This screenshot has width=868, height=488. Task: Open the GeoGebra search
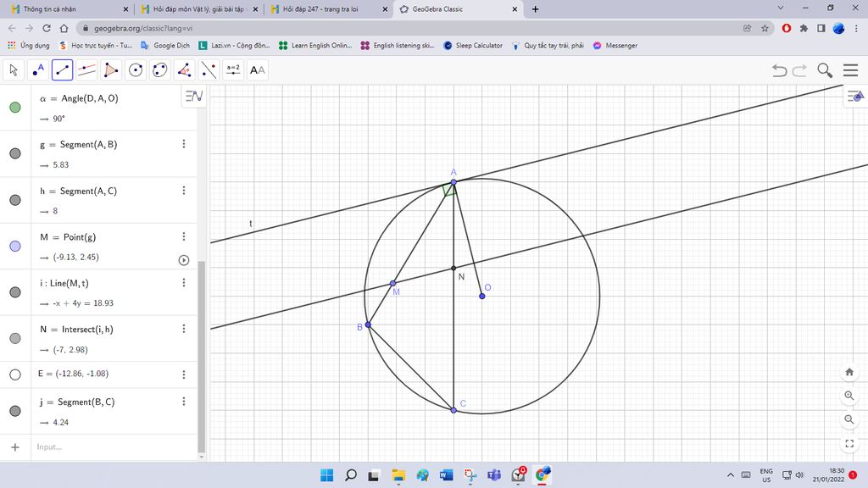(x=825, y=70)
